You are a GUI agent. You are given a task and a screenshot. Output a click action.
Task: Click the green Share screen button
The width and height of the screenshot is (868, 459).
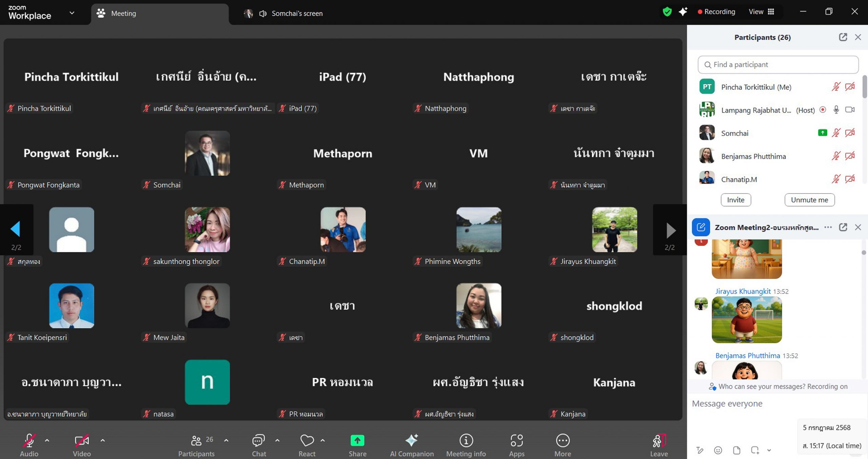(x=357, y=440)
